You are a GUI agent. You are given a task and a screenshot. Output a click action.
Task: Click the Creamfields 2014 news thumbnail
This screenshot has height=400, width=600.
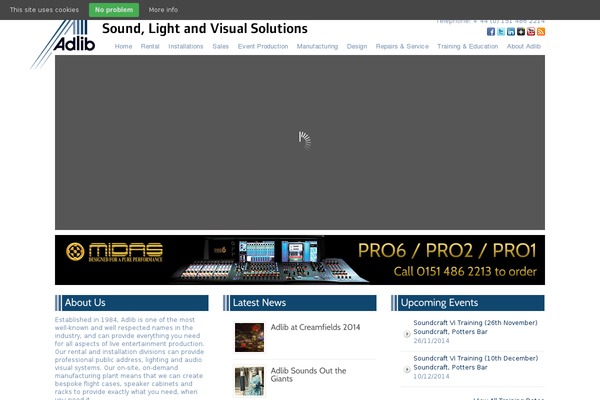pyautogui.click(x=249, y=337)
